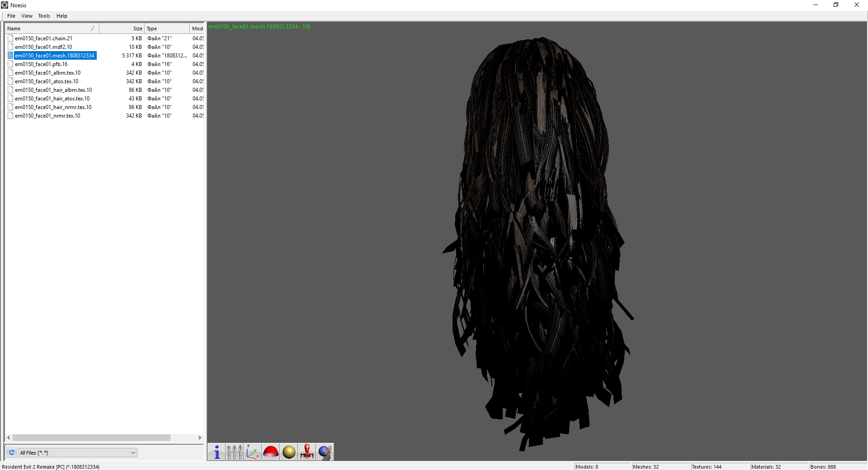Click the refresh icon beside the file filter

[x=12, y=452]
